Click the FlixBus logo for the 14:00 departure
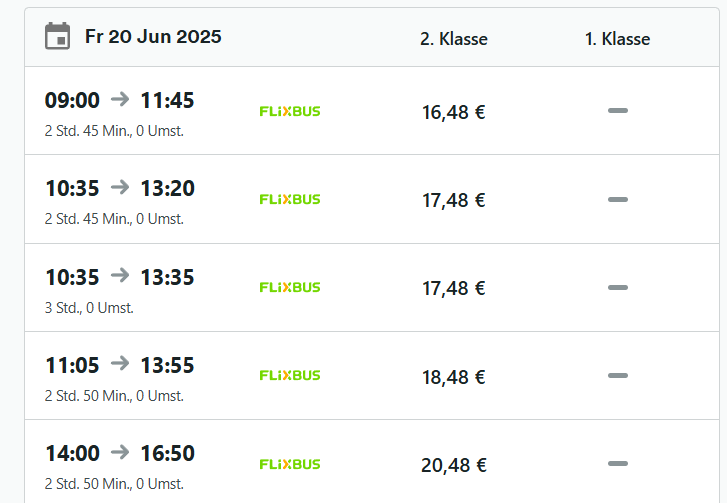 pyautogui.click(x=290, y=464)
